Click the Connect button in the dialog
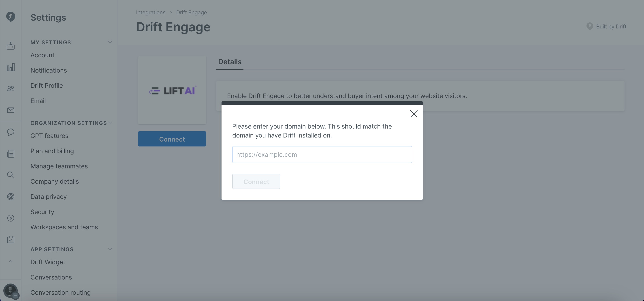Image resolution: width=644 pixels, height=301 pixels. click(256, 181)
